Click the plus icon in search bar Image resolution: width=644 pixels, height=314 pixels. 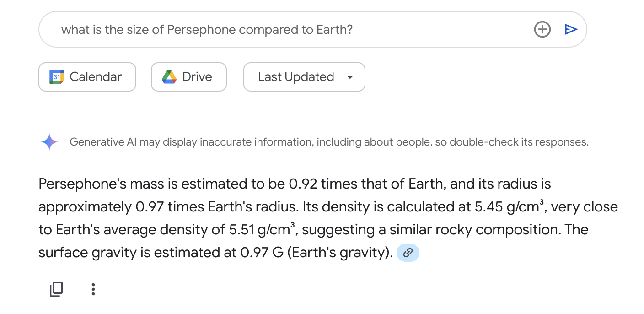click(542, 30)
